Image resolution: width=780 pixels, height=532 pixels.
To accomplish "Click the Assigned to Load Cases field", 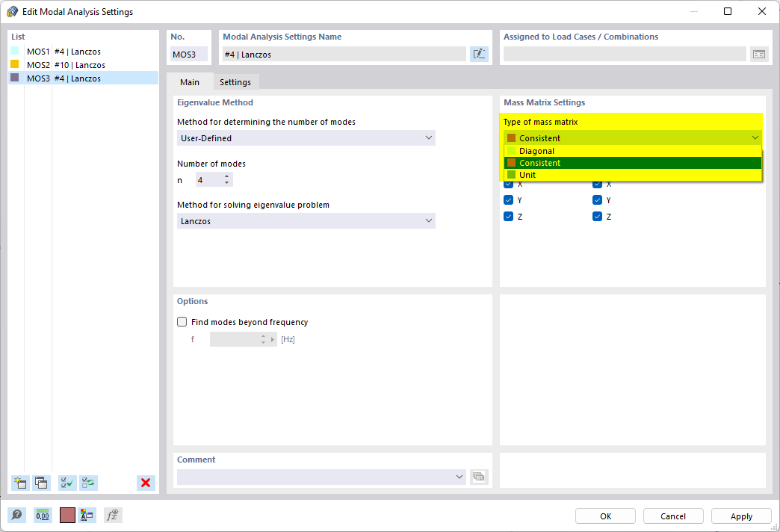I will (x=625, y=55).
